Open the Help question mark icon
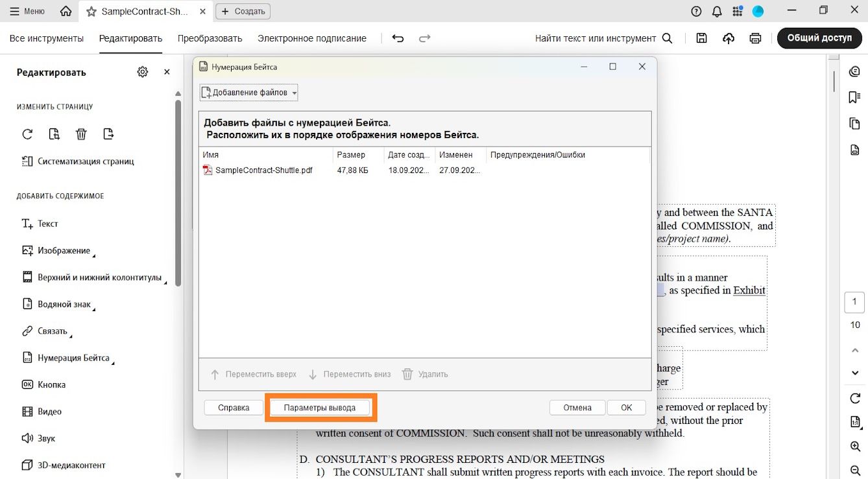The width and height of the screenshot is (868, 479). coord(697,11)
